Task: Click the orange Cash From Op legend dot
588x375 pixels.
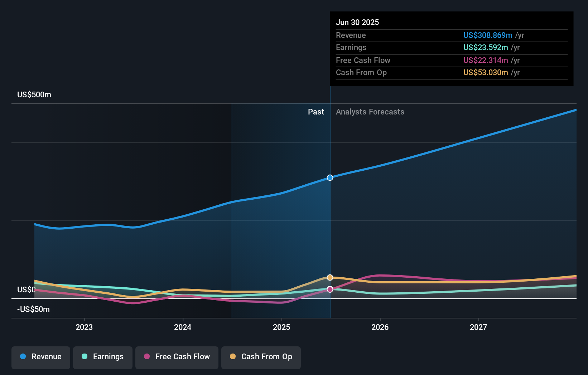Action: [x=233, y=357]
